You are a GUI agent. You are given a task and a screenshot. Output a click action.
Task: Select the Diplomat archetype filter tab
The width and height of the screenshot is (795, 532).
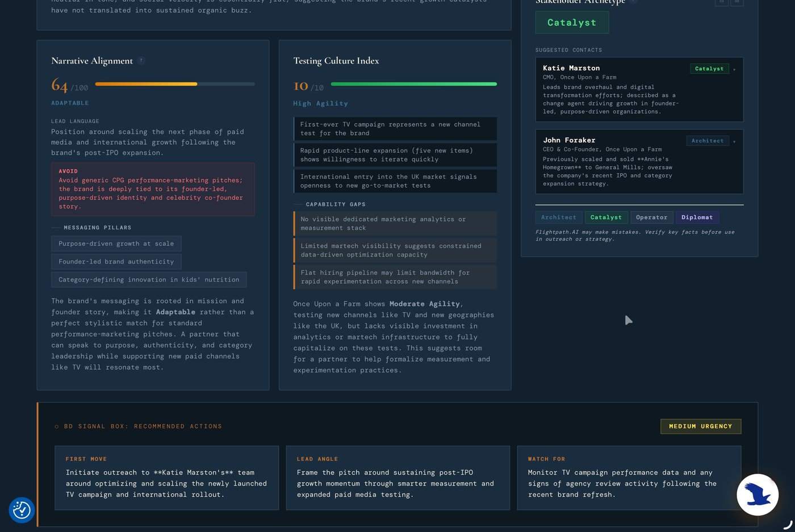(697, 217)
